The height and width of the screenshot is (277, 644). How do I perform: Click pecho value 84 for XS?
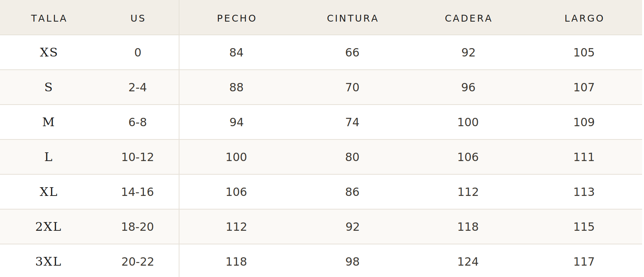[x=236, y=52]
